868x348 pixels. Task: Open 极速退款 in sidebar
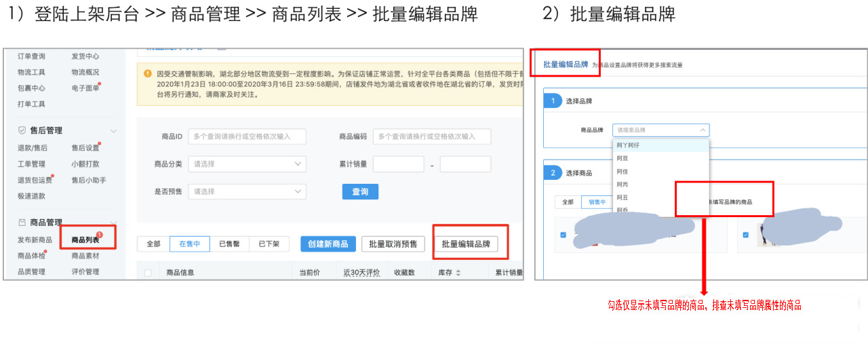[31, 196]
